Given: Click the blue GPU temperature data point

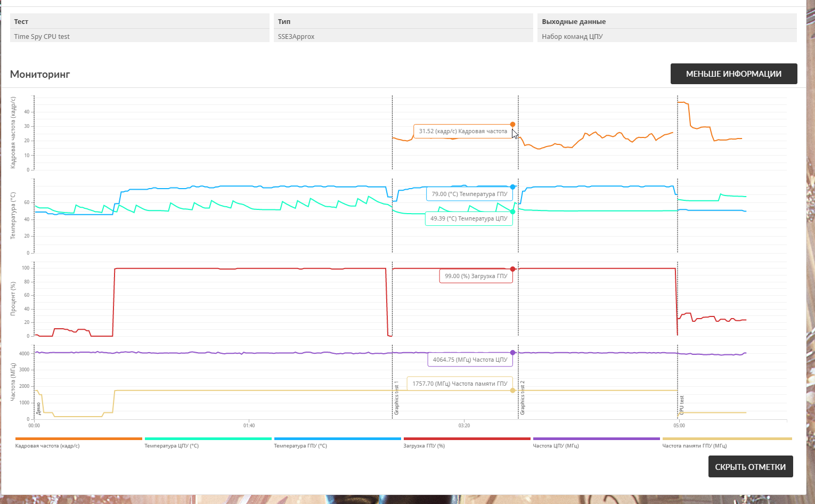Looking at the screenshot, I should 513,187.
